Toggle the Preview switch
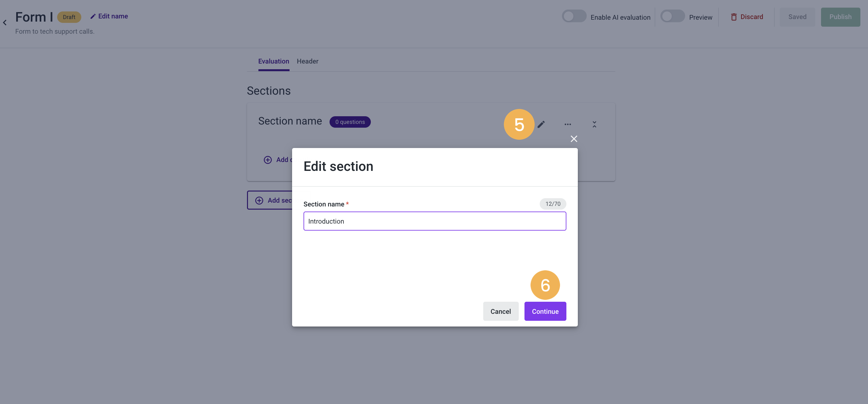The height and width of the screenshot is (404, 868). pos(672,16)
